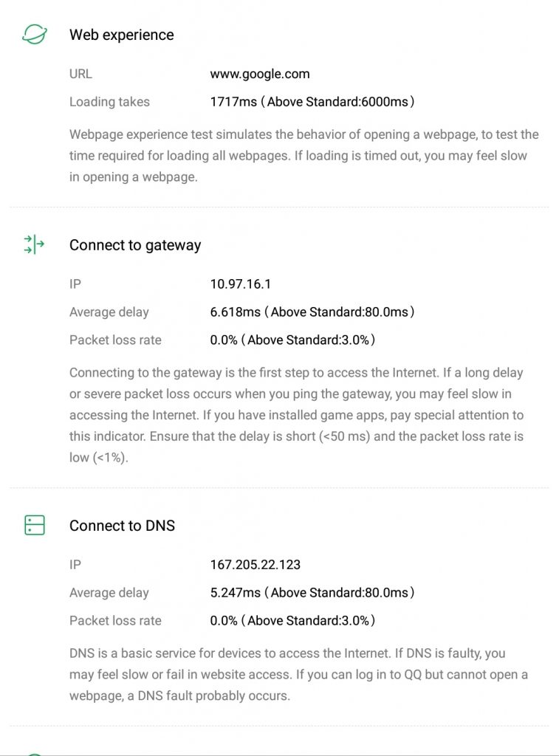The image size is (559, 756).
Task: Click the gateway packet loss rate value
Action: point(224,340)
